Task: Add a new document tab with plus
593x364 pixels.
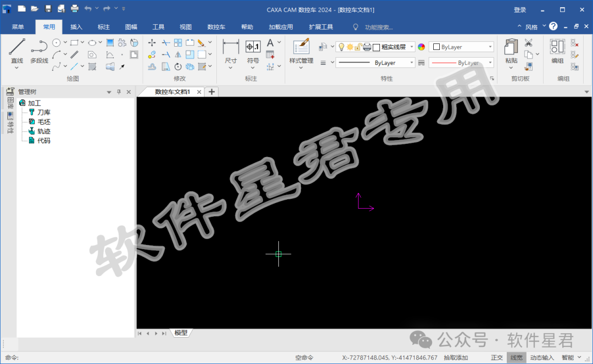Action: (x=212, y=92)
